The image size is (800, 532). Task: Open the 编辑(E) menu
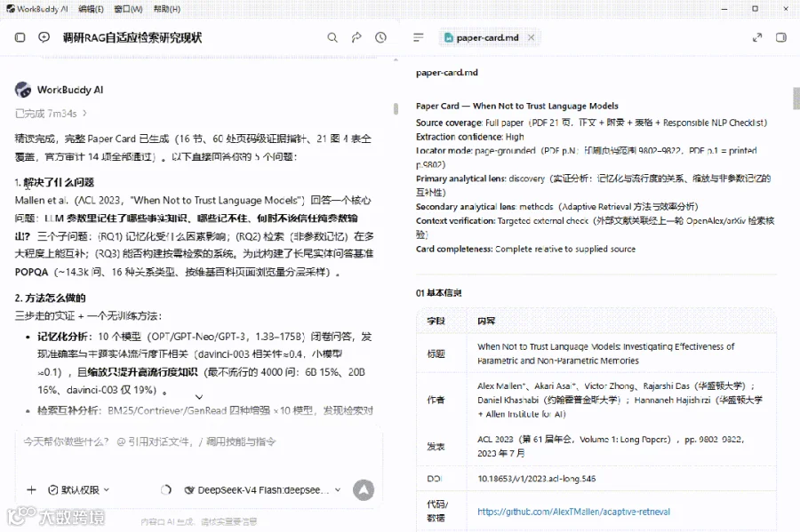[x=91, y=9]
